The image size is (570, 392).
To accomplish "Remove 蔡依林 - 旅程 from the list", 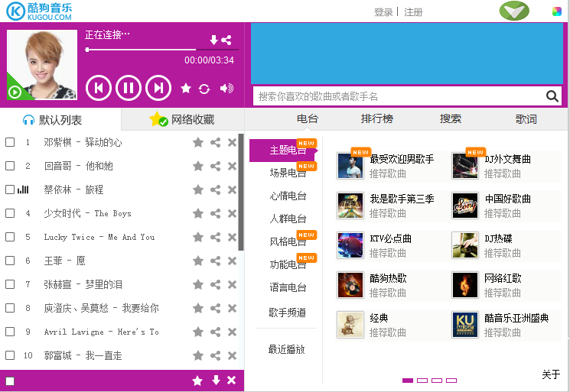I will pyautogui.click(x=232, y=190).
